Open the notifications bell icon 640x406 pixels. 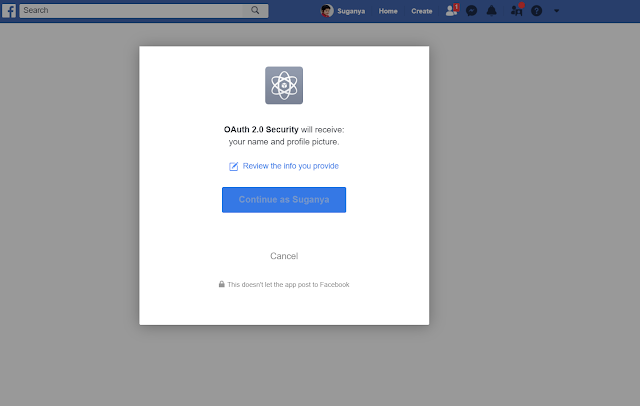491,11
